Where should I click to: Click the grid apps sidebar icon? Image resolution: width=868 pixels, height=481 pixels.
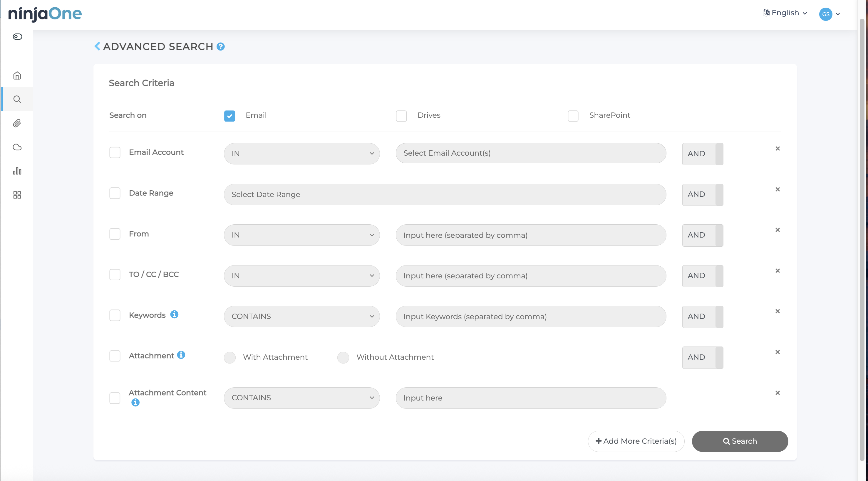click(17, 195)
